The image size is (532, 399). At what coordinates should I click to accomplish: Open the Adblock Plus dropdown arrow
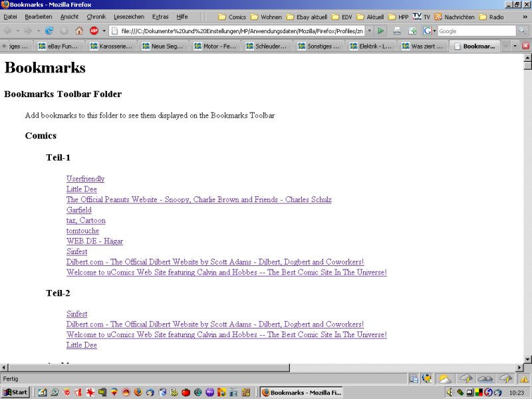pos(104,31)
